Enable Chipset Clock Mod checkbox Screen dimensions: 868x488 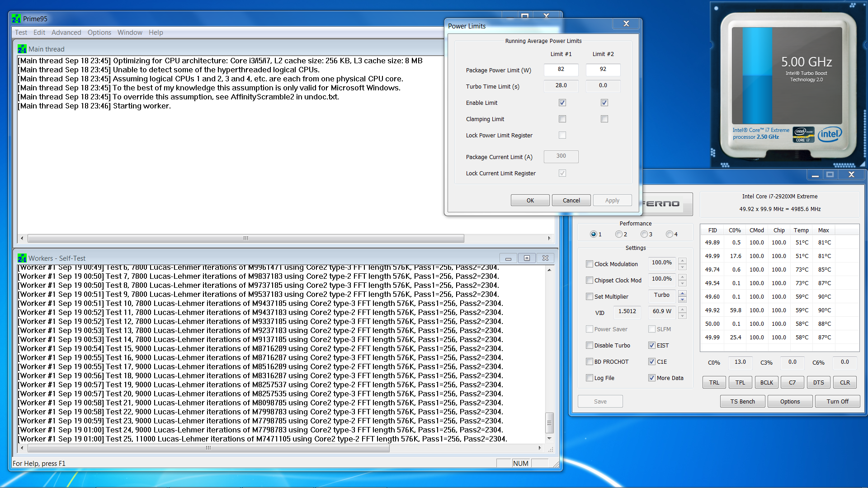click(590, 280)
